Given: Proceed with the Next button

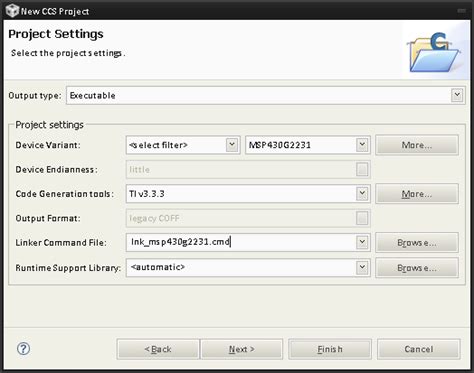Looking at the screenshot, I should (242, 349).
